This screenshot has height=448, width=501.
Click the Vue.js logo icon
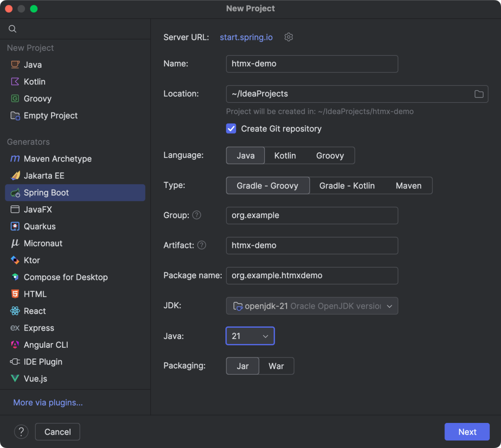pyautogui.click(x=15, y=379)
